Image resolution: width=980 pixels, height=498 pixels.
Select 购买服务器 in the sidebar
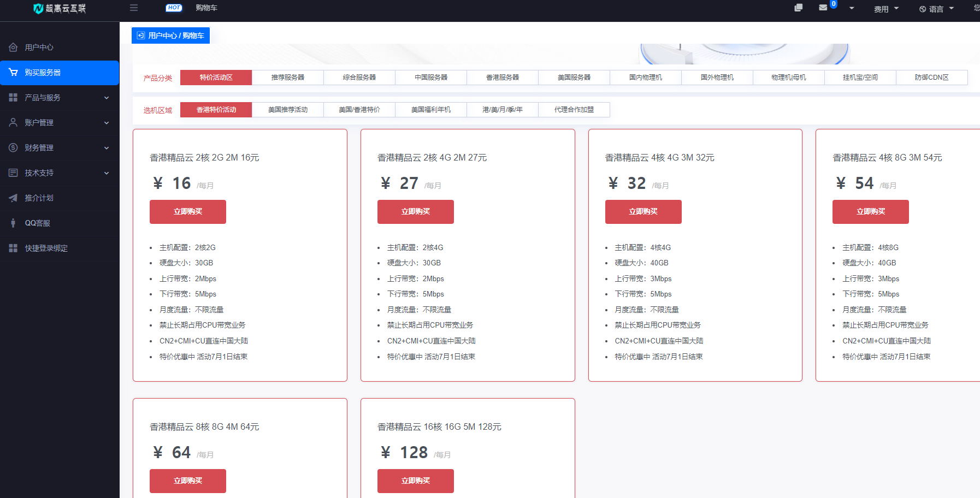coord(60,73)
